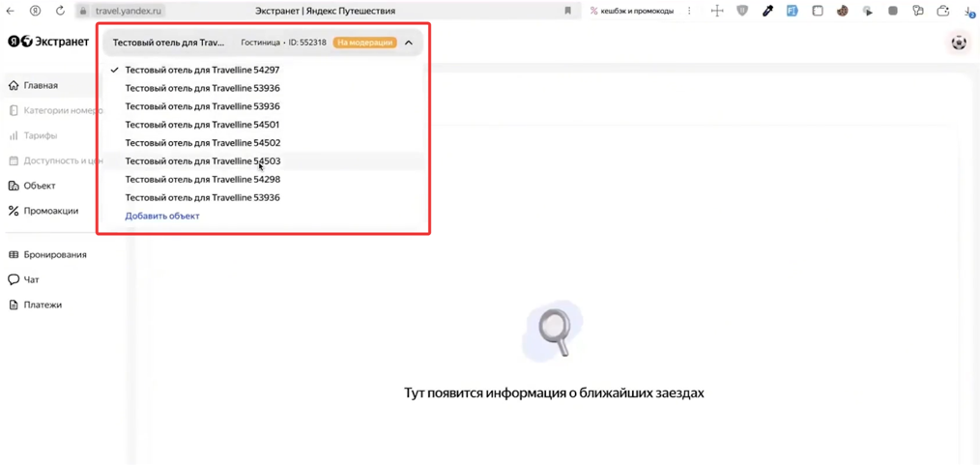Choose Тестовый отель для Travelline 54501
This screenshot has height=465, width=980.
263,125
